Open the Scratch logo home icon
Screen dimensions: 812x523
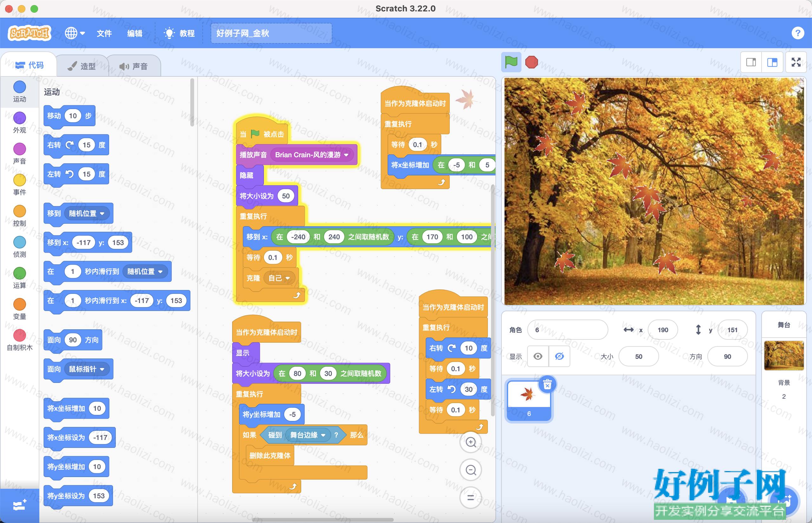click(x=29, y=33)
